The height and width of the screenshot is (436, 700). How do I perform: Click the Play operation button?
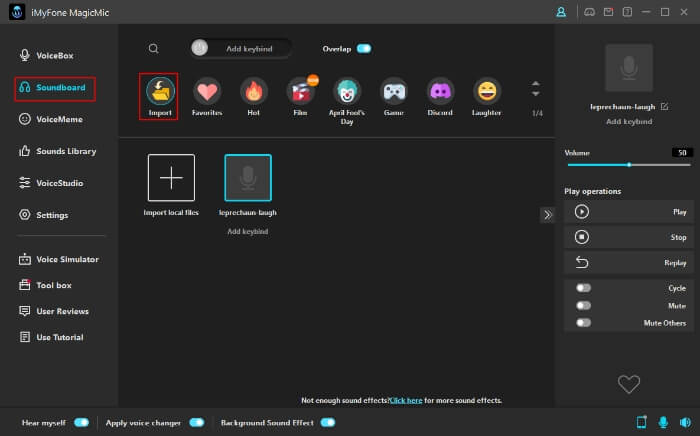tap(629, 212)
